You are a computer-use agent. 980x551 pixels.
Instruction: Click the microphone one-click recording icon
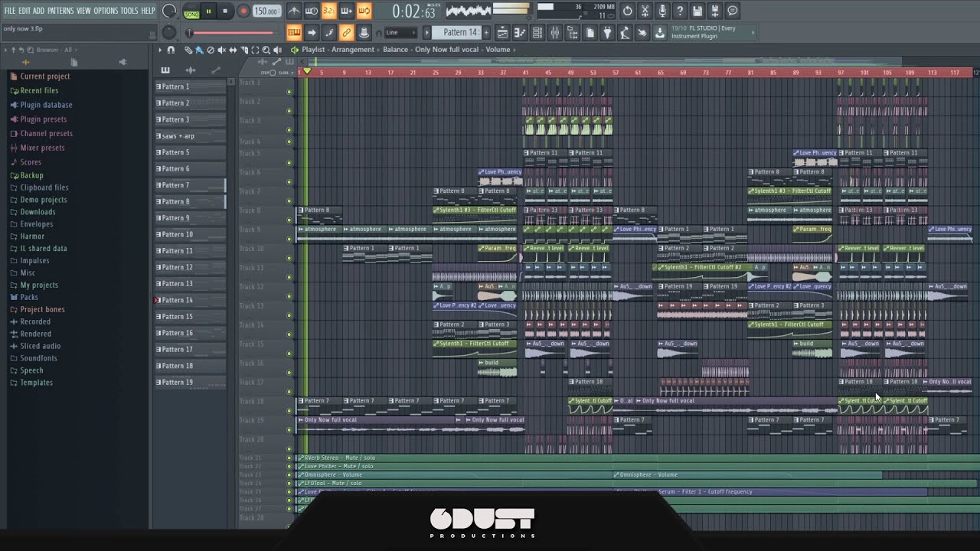tap(662, 11)
